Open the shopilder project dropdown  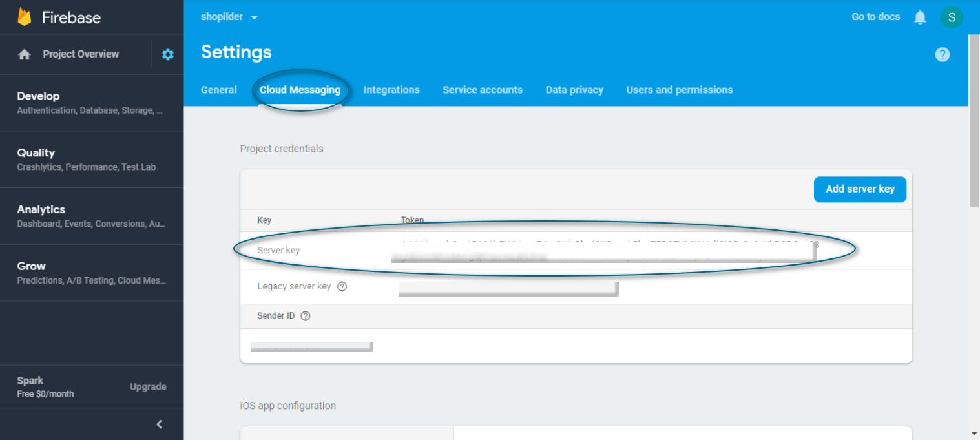229,17
